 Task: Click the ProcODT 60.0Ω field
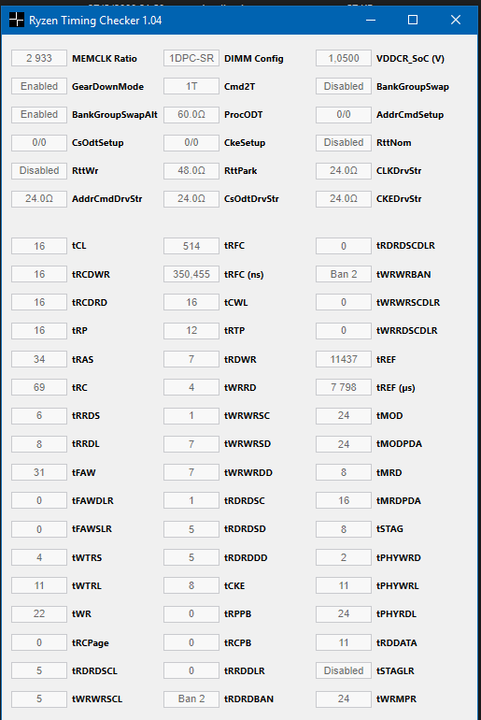pyautogui.click(x=191, y=114)
